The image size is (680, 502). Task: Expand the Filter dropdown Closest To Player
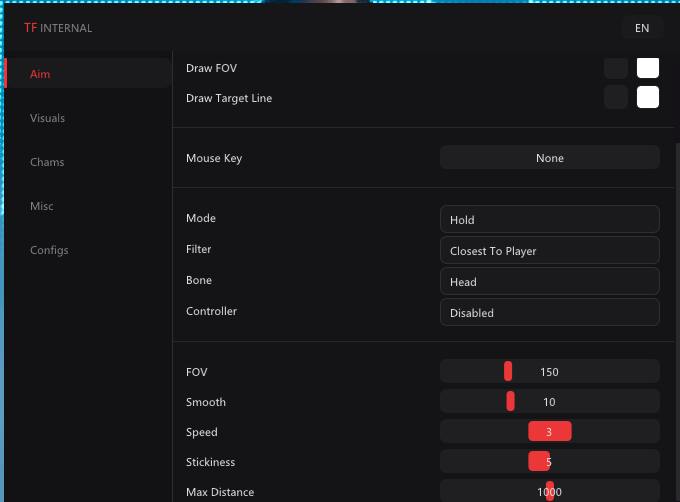click(x=550, y=250)
